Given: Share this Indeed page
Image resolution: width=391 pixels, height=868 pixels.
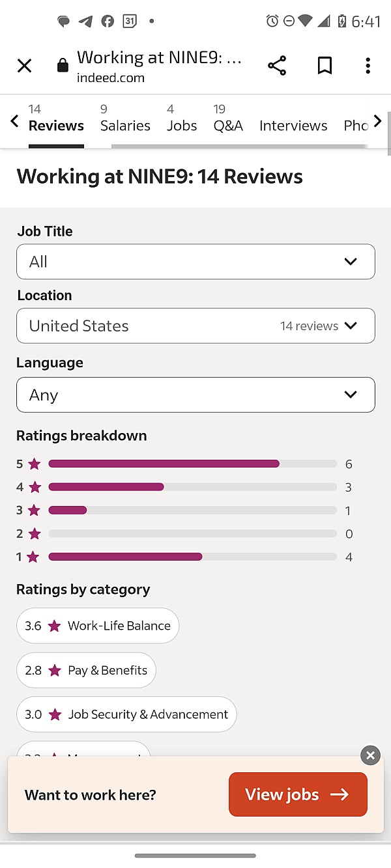Looking at the screenshot, I should (276, 65).
